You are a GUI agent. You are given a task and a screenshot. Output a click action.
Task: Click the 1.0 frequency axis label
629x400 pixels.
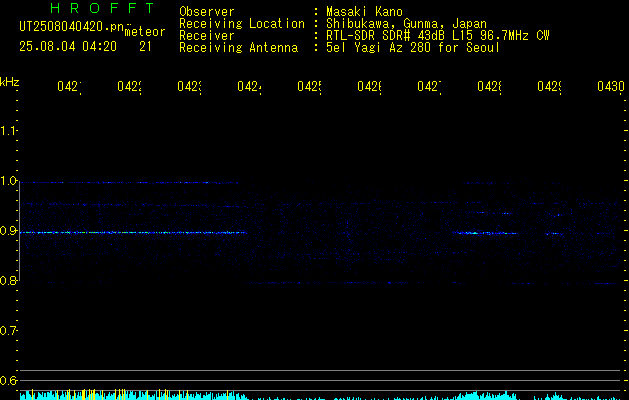pos(9,181)
